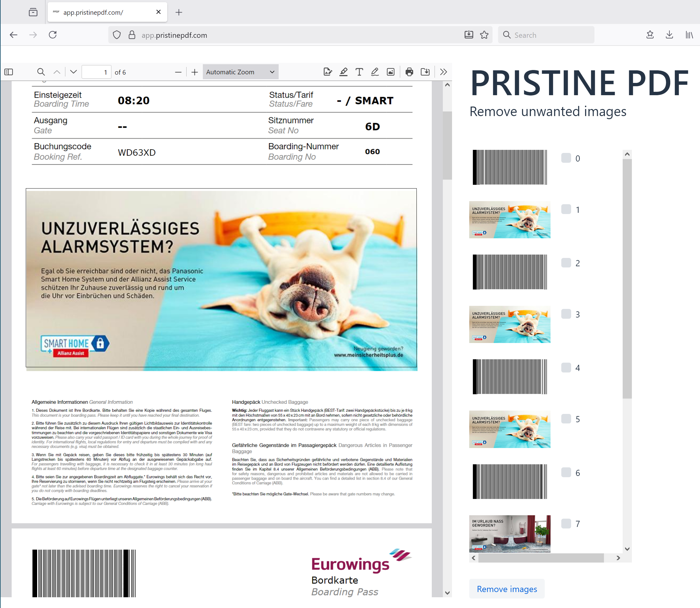
Task: Print the PDF document
Action: click(x=409, y=72)
